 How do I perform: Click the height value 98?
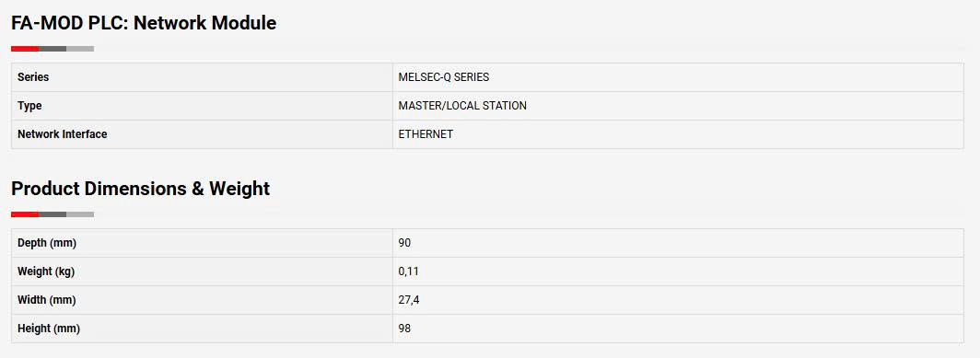[x=404, y=328]
